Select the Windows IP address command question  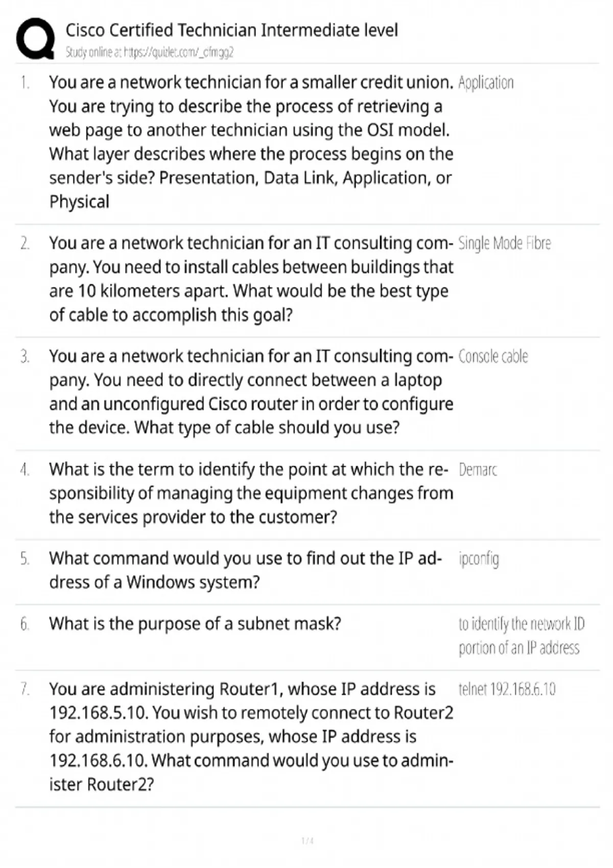(245, 570)
